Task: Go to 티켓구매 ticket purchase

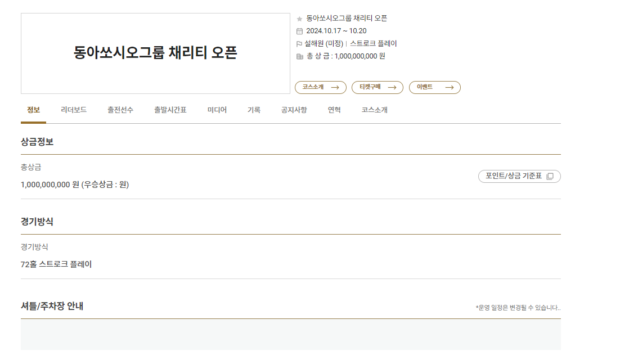Action: tap(377, 87)
